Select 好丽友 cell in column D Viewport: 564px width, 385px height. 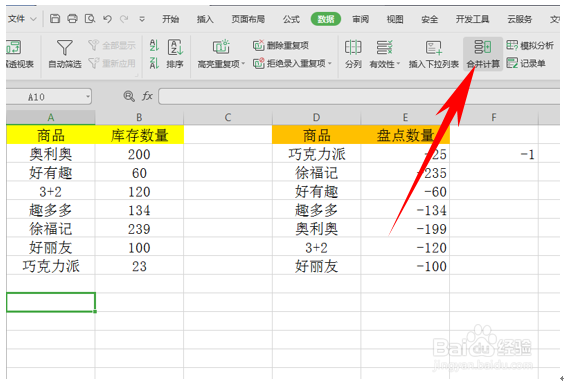[317, 266]
